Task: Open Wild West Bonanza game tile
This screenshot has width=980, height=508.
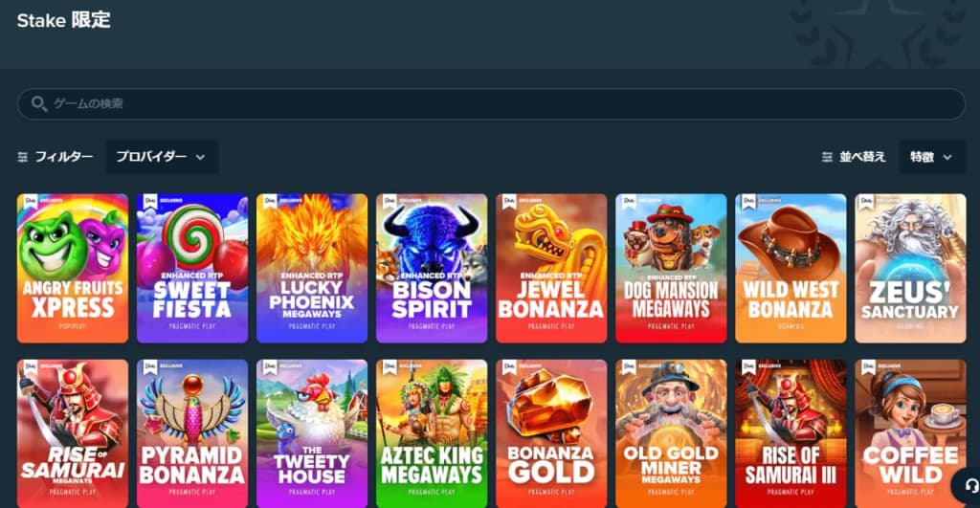Action: 791,268
